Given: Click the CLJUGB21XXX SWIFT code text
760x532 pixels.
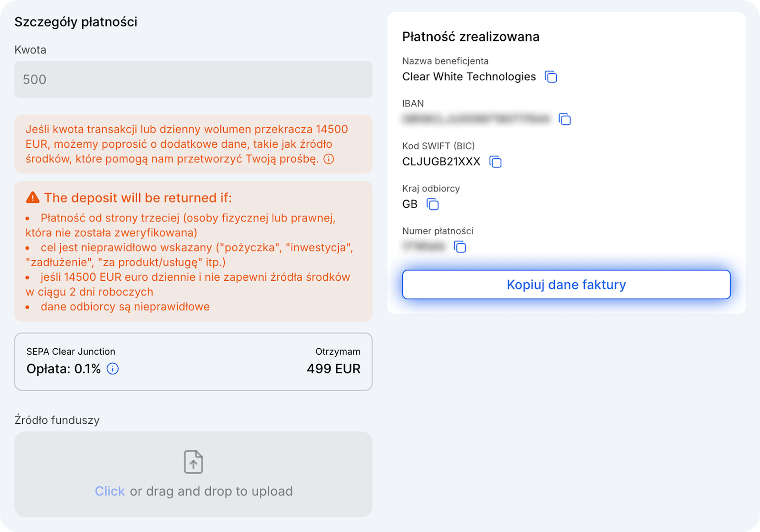Looking at the screenshot, I should tap(441, 161).
